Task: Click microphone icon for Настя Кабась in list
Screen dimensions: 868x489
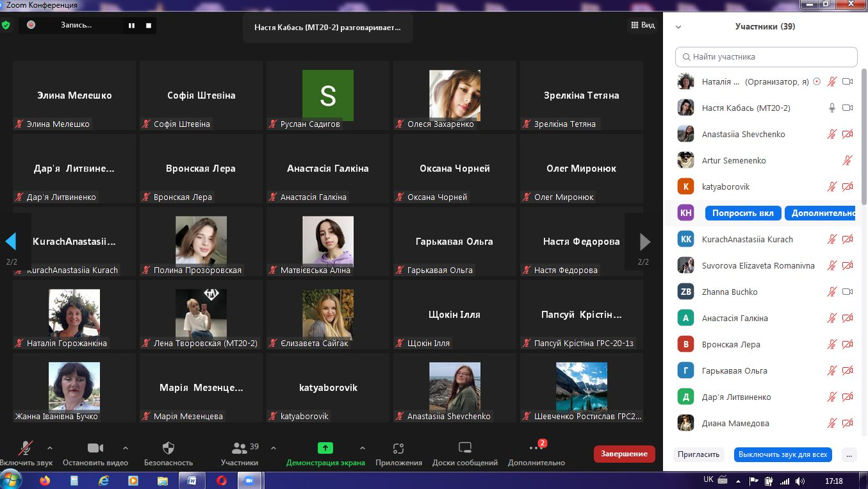Action: pos(832,108)
